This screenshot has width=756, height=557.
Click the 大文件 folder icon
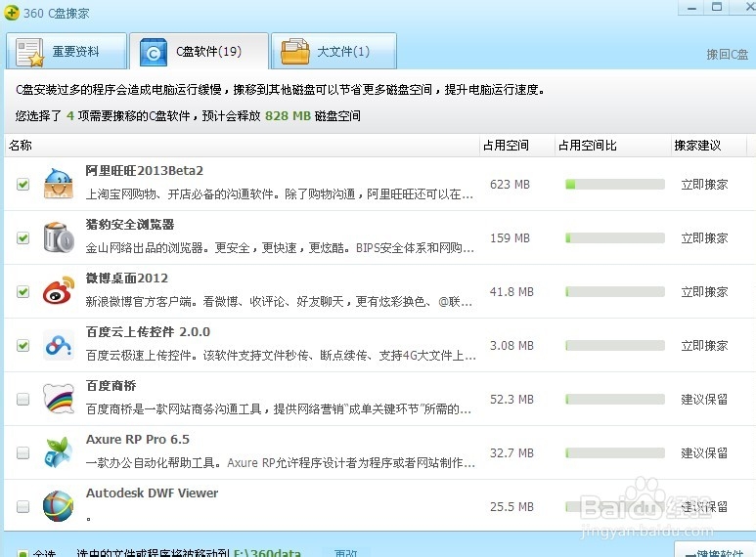[x=295, y=52]
